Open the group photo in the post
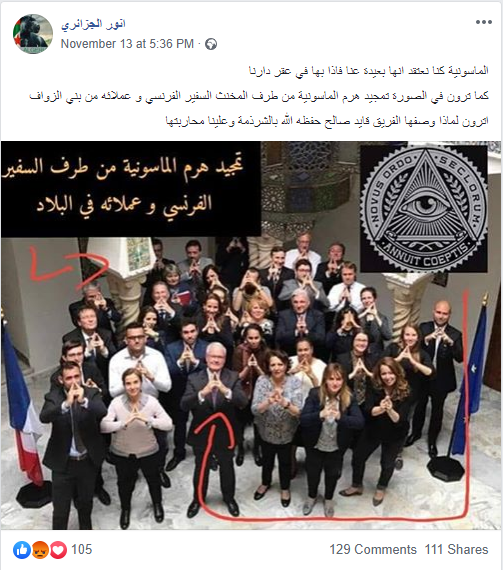 click(x=251, y=335)
